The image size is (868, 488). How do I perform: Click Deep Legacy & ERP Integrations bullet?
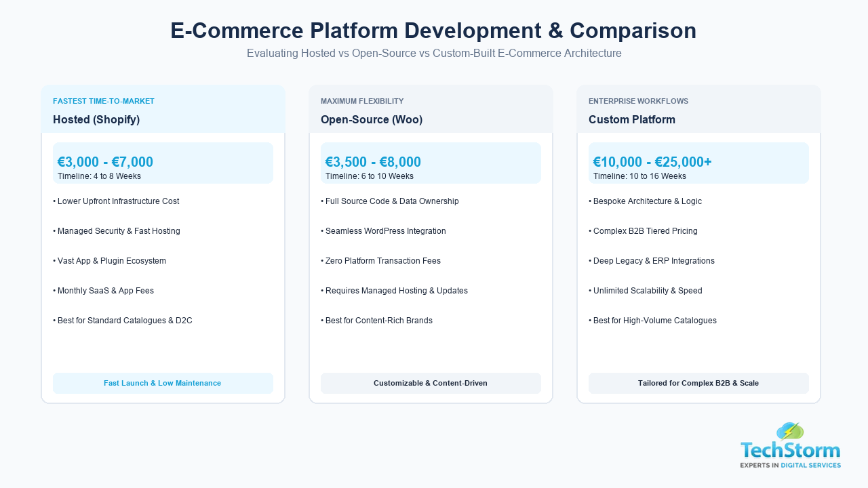point(652,261)
